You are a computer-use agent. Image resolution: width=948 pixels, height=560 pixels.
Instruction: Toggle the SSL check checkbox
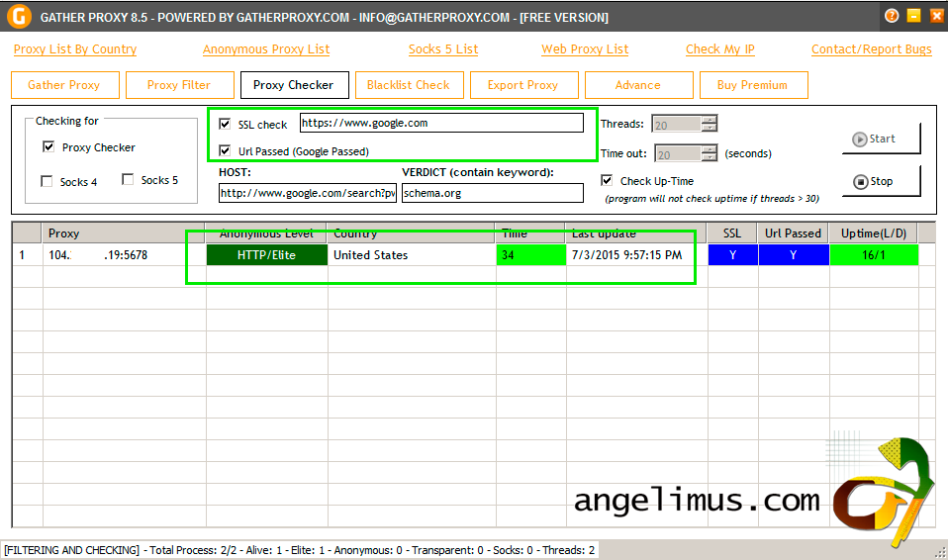[x=225, y=124]
